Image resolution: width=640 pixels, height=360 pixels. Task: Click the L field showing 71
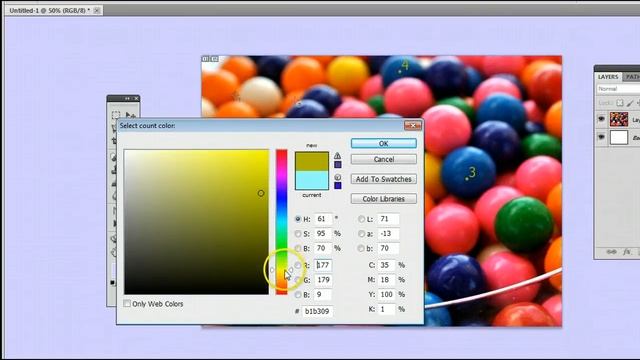pos(388,219)
